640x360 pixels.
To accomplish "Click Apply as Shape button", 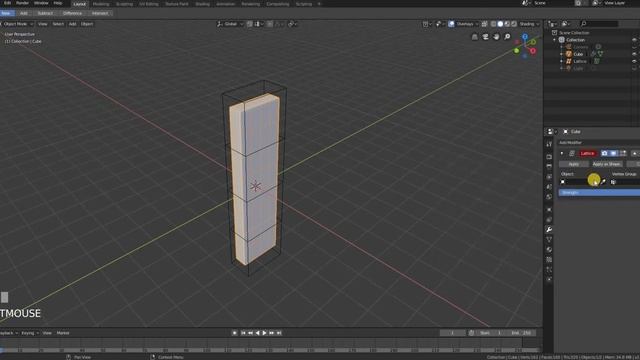I will pyautogui.click(x=607, y=164).
